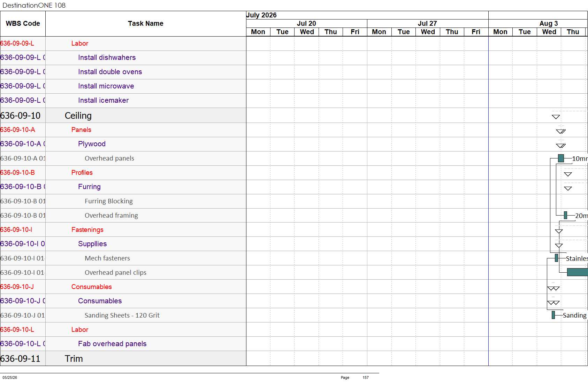
Task: Click the WBS code 636-09-11 cell
Action: tap(23, 359)
